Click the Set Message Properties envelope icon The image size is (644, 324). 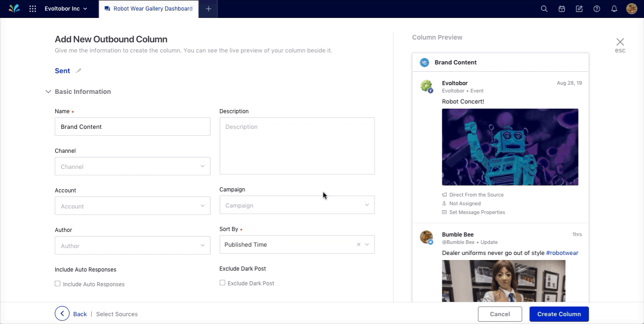tap(445, 212)
